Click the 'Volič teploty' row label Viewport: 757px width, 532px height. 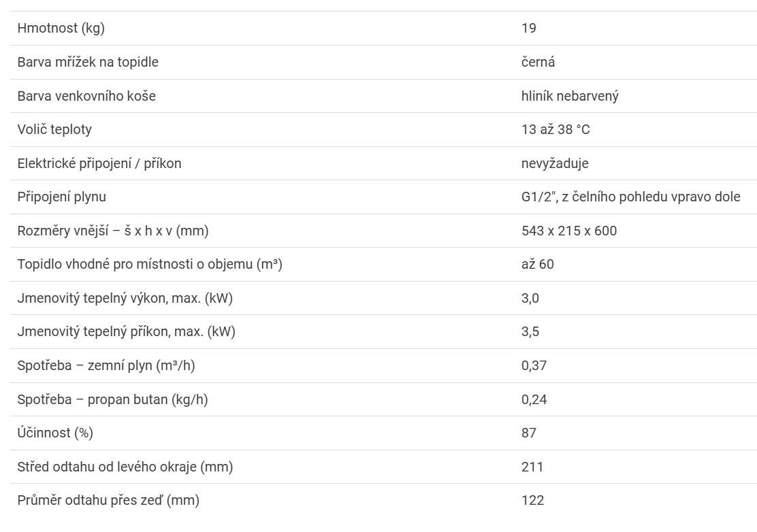(54, 129)
